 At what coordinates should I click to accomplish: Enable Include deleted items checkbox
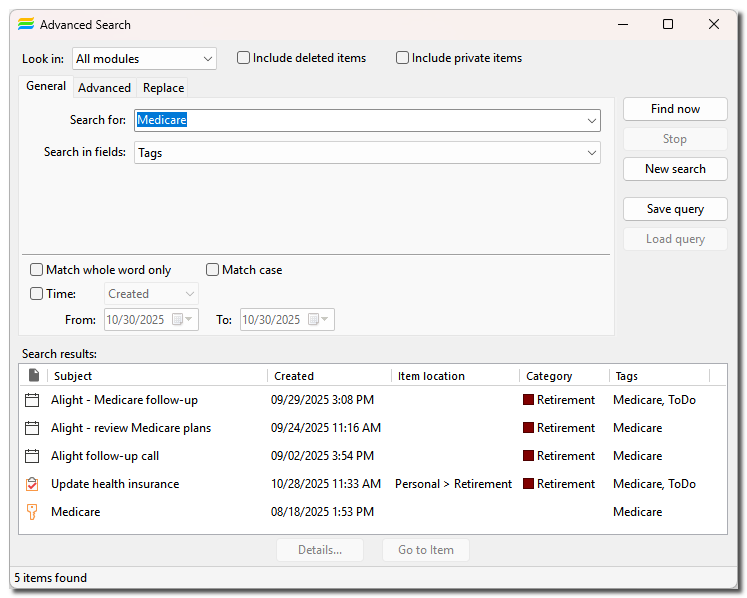click(x=243, y=58)
